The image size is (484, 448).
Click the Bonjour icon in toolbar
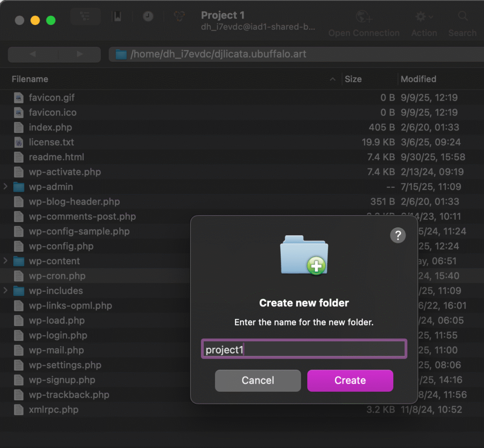(x=179, y=17)
